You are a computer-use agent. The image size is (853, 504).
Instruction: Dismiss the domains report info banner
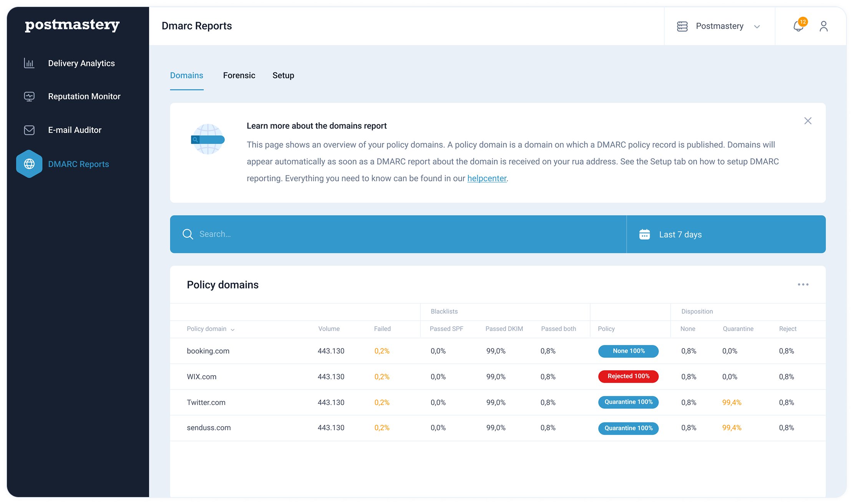click(x=808, y=121)
